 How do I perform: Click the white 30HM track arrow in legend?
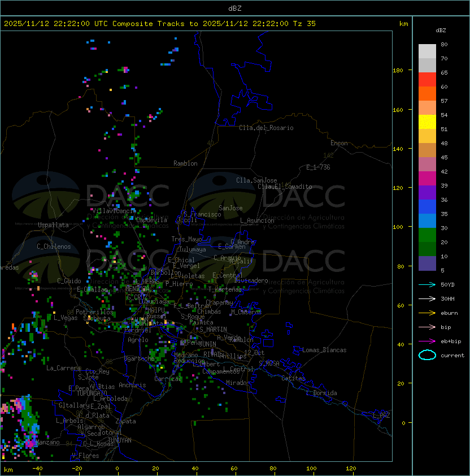point(427,298)
